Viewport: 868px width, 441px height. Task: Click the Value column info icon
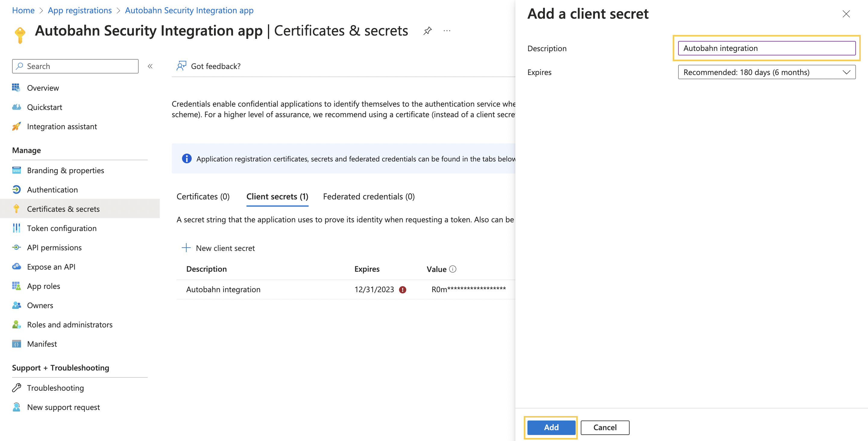(452, 269)
